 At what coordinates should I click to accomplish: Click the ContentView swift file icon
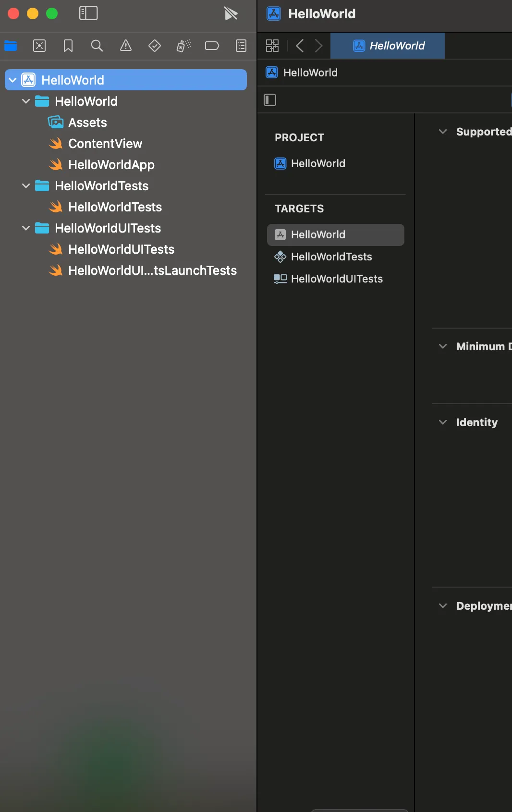click(56, 143)
